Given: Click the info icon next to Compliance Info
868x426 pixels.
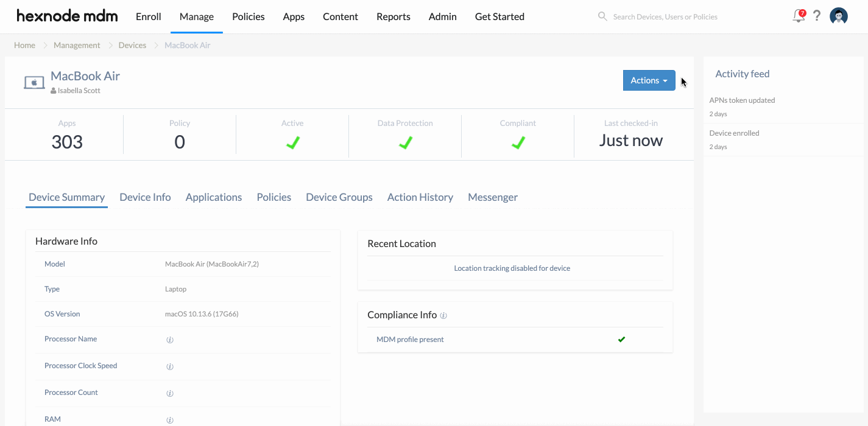Looking at the screenshot, I should (443, 316).
